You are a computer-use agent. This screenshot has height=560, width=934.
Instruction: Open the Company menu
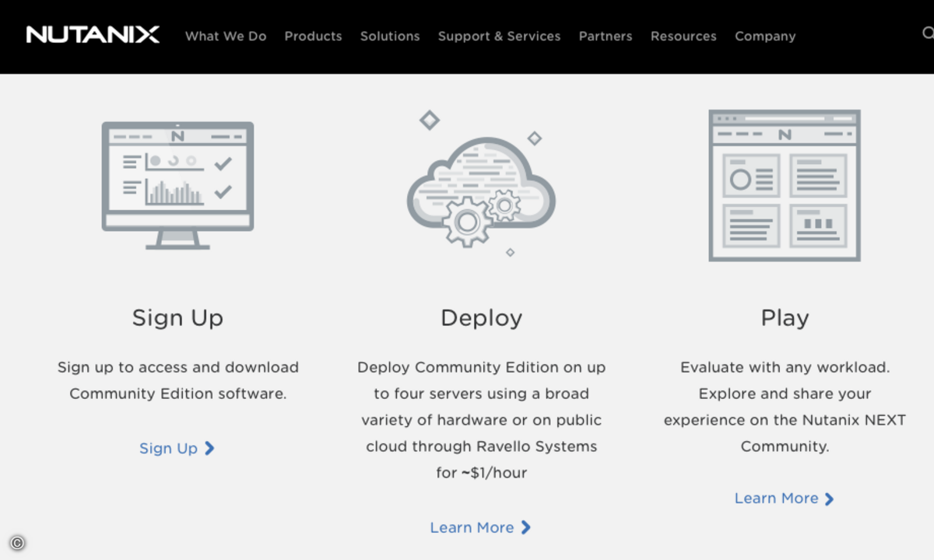tap(765, 36)
